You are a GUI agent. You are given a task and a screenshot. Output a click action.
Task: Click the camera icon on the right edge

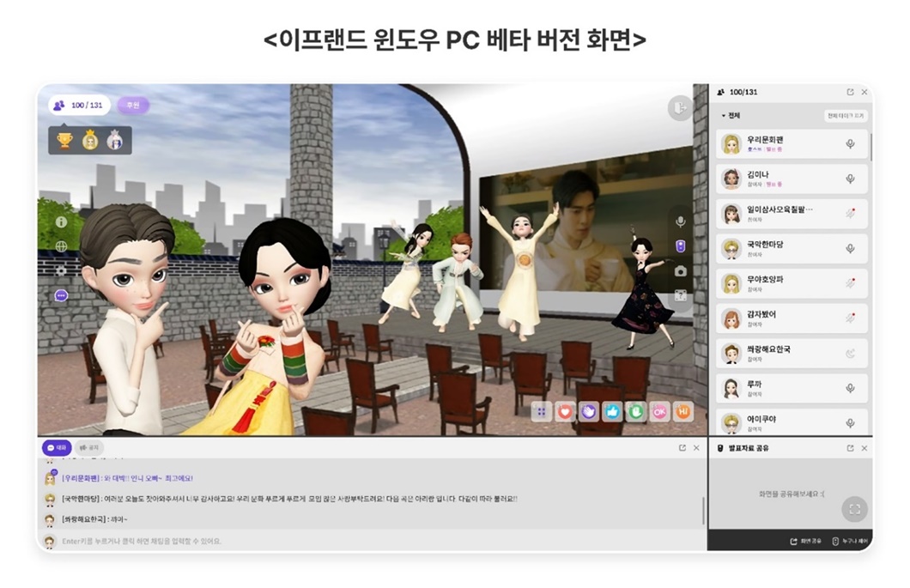(679, 269)
